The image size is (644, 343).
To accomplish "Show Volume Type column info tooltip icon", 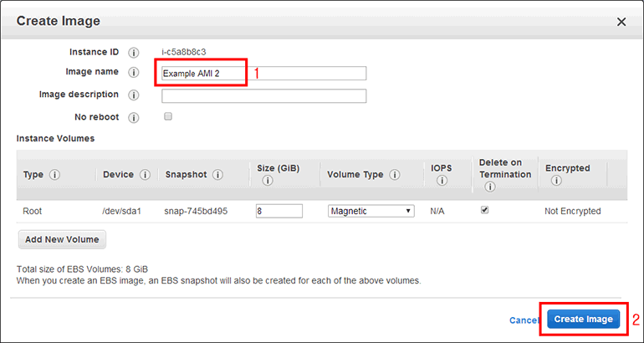I will click(x=394, y=175).
